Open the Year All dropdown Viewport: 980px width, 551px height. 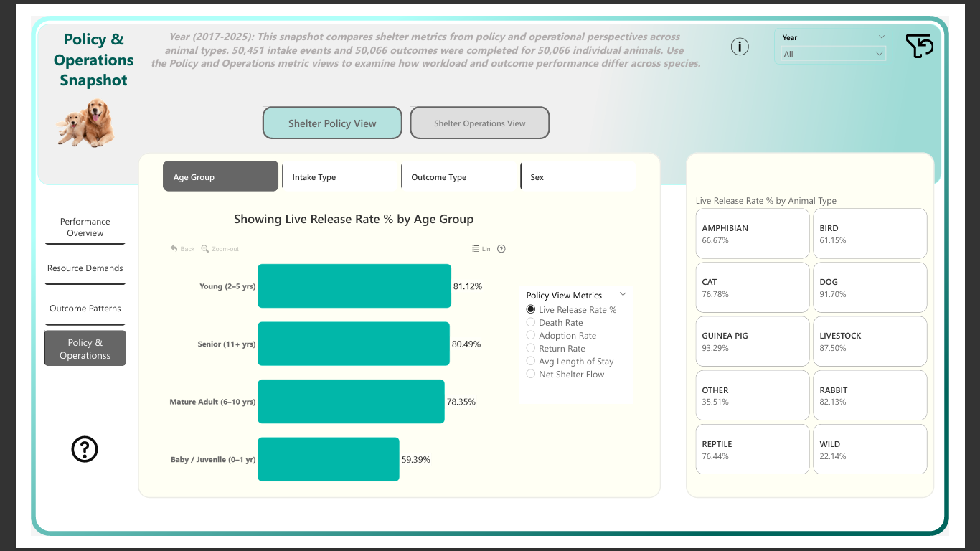tap(833, 54)
